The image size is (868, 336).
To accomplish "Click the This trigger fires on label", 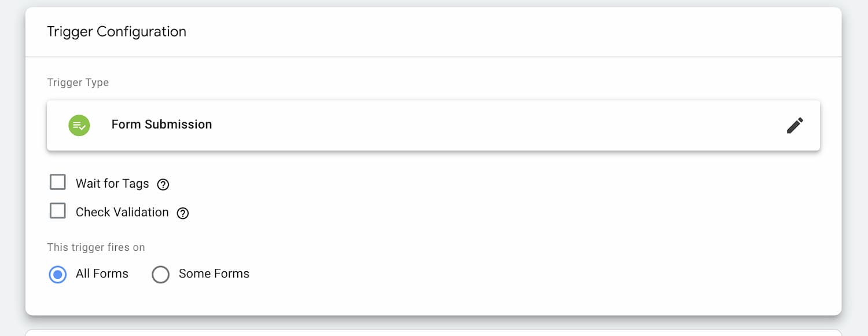I will [x=96, y=247].
